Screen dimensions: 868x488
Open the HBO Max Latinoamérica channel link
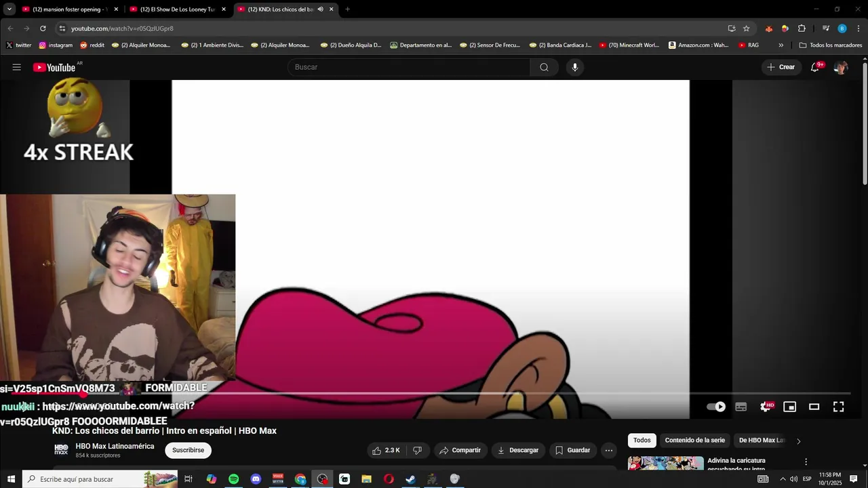[115, 446]
